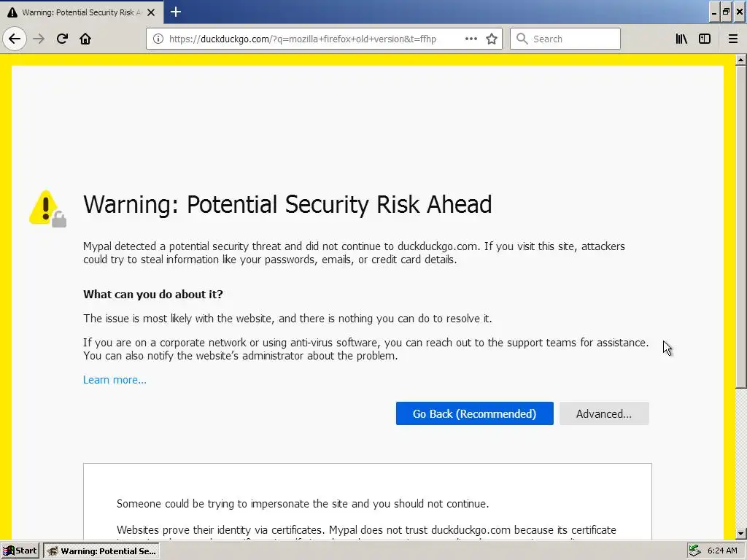
Task: Click the magnifier icon in search box
Action: click(x=522, y=39)
